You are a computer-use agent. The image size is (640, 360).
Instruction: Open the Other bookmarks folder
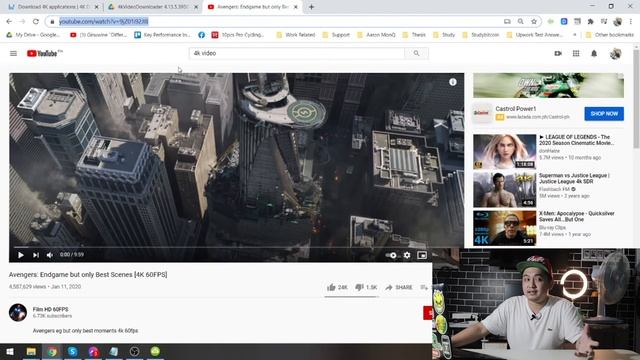point(610,35)
